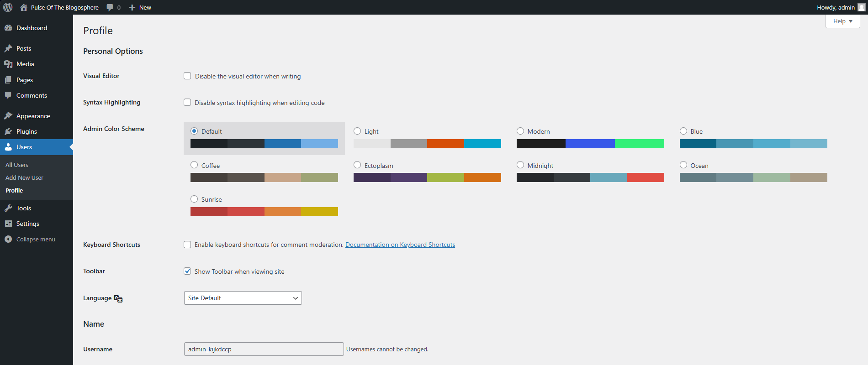
Task: Select the Midnight color scheme radio button
Action: (520, 165)
